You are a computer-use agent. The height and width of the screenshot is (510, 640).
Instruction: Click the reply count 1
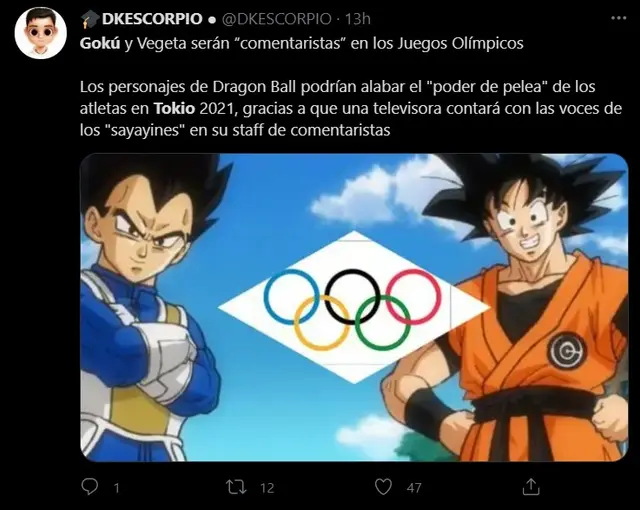(x=116, y=488)
